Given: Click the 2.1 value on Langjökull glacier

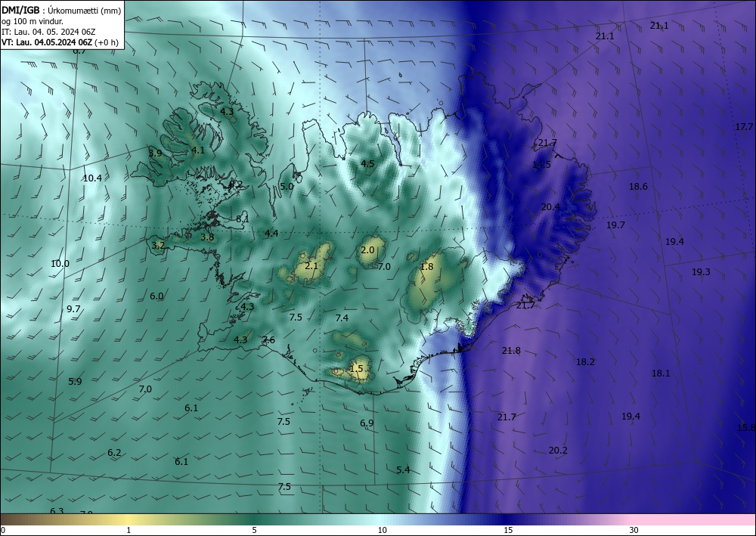Looking at the screenshot, I should pos(311,265).
